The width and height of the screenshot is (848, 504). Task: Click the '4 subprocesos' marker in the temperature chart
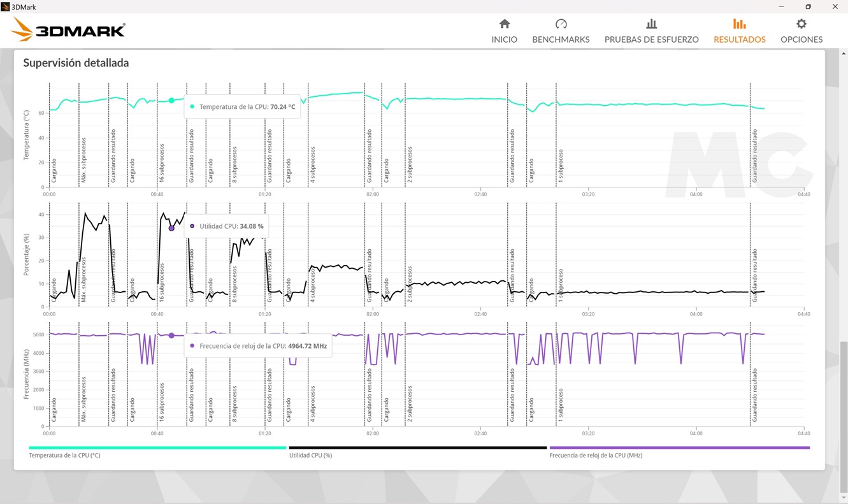tap(313, 165)
